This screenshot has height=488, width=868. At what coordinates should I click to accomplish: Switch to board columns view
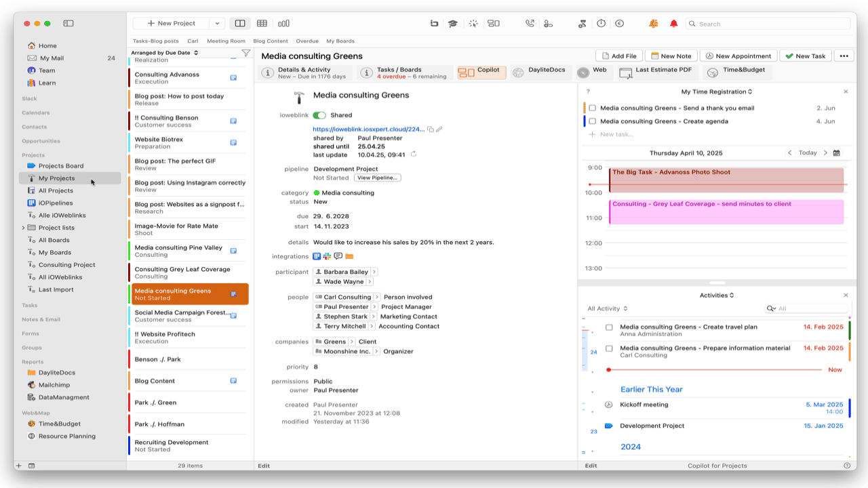click(283, 23)
